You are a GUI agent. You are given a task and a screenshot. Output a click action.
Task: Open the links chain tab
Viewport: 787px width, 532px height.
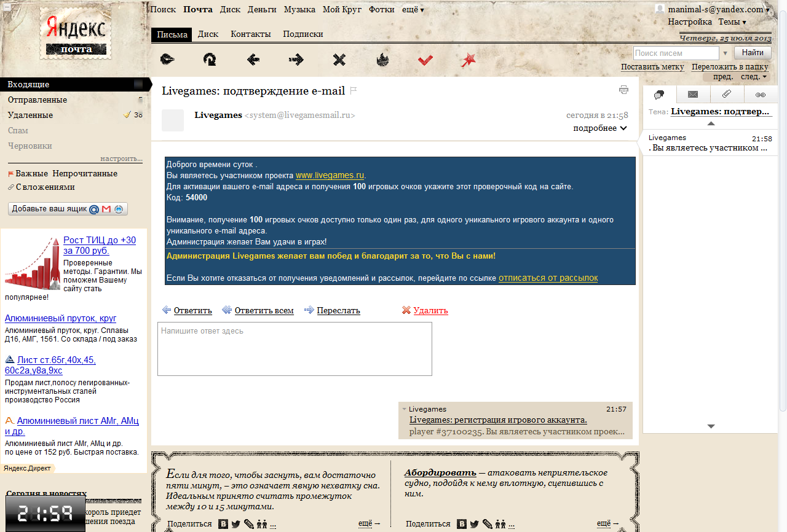coord(761,95)
